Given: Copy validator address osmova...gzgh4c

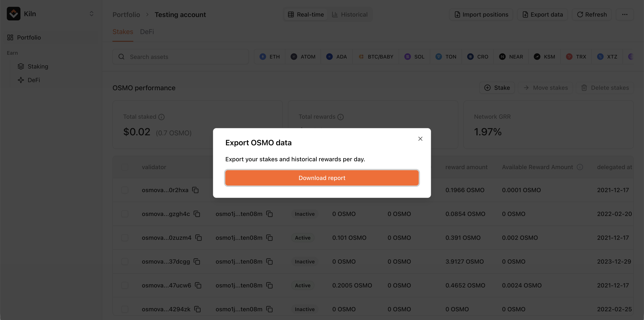Looking at the screenshot, I should (197, 214).
